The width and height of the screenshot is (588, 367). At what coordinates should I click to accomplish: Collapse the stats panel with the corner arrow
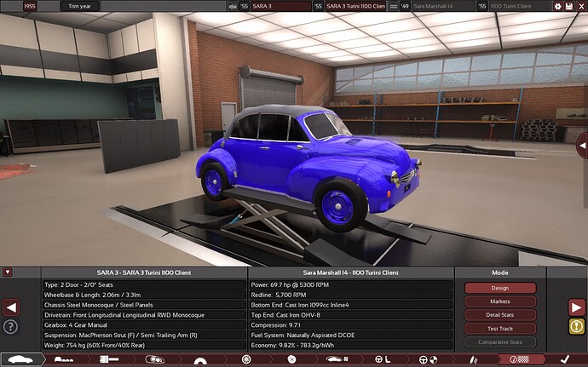click(8, 272)
